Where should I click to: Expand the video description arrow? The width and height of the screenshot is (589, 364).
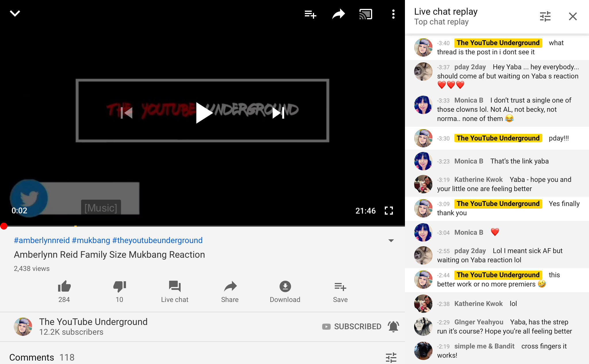[391, 240]
